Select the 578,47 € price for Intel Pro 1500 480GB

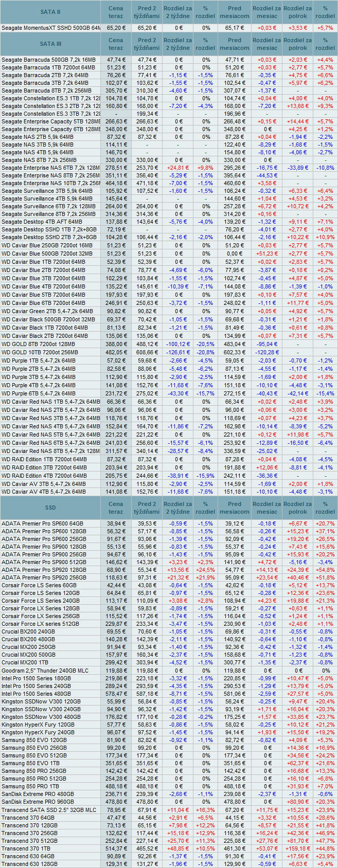point(116,694)
